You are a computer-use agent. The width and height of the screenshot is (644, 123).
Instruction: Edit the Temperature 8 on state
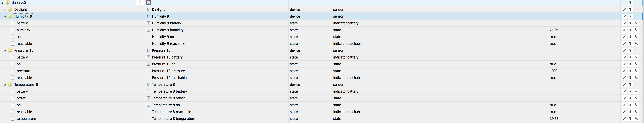tap(624, 105)
